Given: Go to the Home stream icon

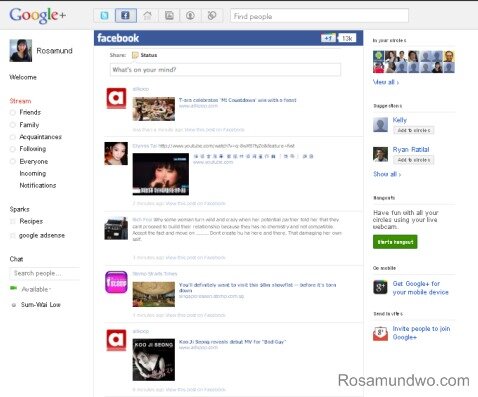Looking at the screenshot, I should tap(147, 16).
